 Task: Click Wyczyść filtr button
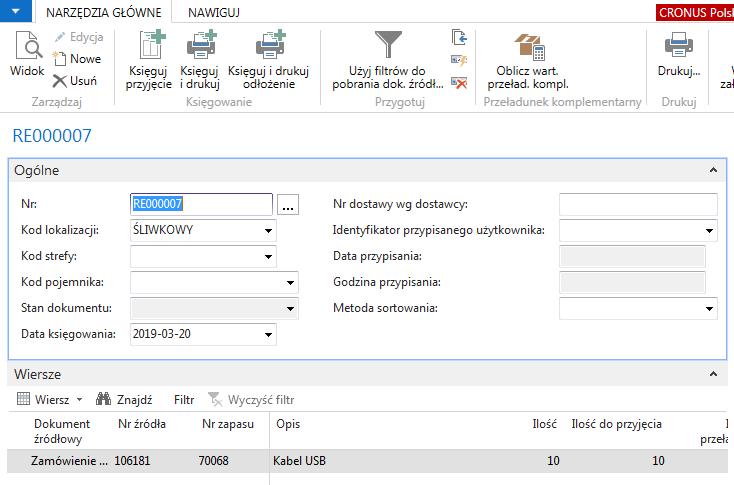pyautogui.click(x=251, y=400)
